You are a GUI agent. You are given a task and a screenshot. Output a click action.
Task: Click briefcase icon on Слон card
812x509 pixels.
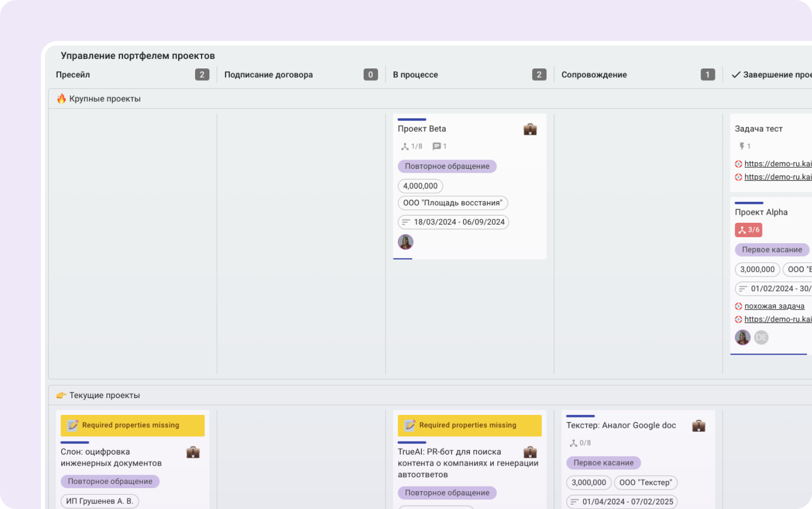point(193,452)
